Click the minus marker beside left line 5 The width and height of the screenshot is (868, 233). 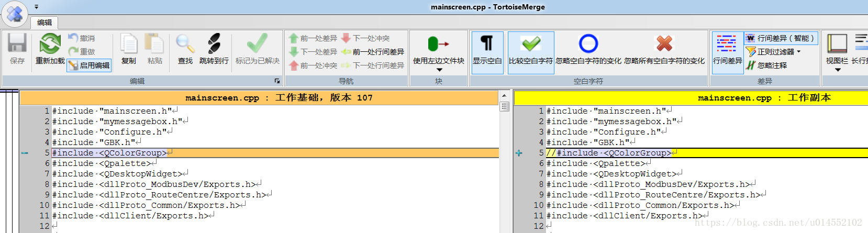pos(25,153)
